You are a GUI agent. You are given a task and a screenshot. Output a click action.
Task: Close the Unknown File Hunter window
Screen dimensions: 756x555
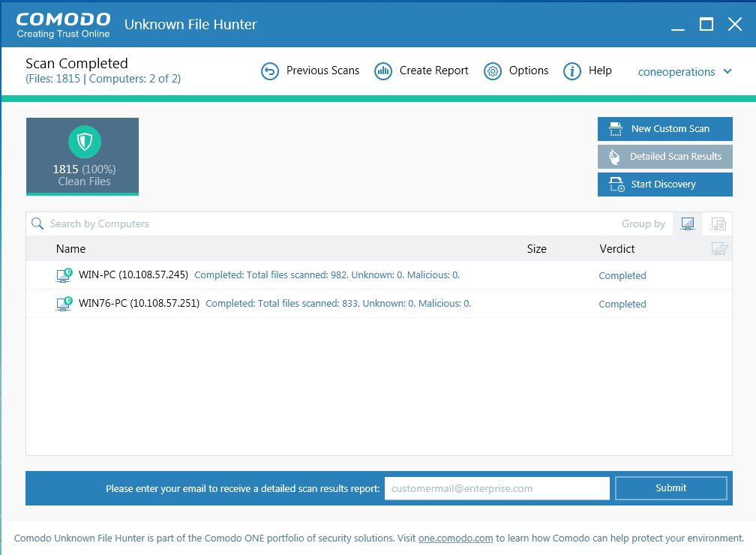click(735, 24)
